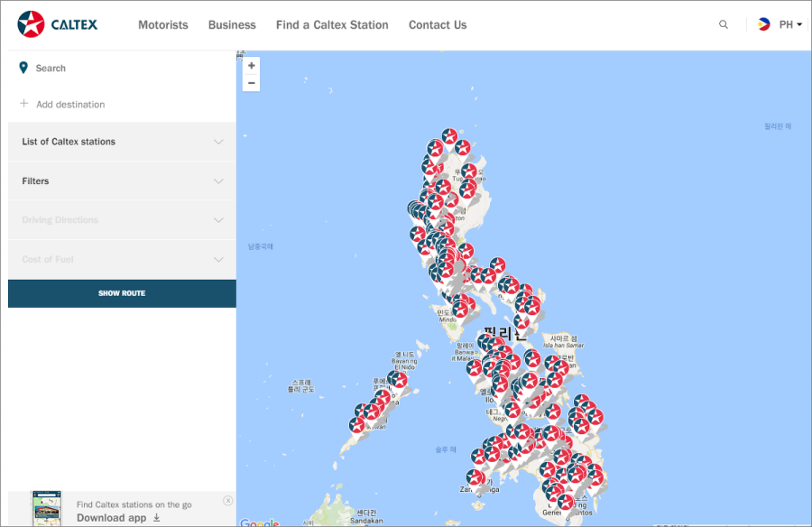Open the Motorists menu
This screenshot has height=527, width=812.
click(x=163, y=25)
